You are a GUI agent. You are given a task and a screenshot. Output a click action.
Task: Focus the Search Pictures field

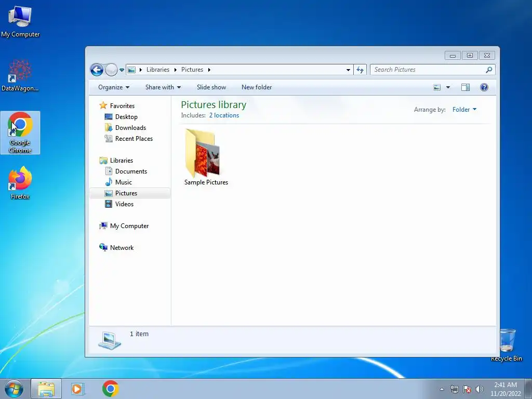pos(433,70)
